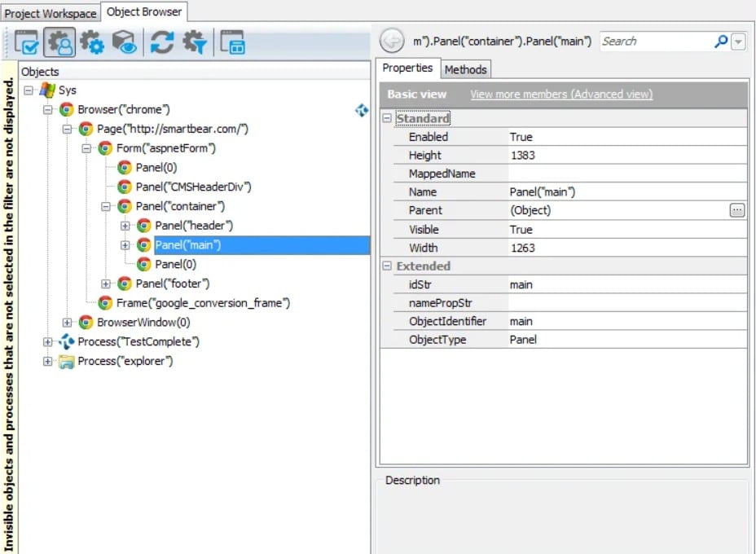Viewport: 756px width, 554px height.
Task: Collapse the Form("aspnetForm") node
Action: click(x=86, y=148)
